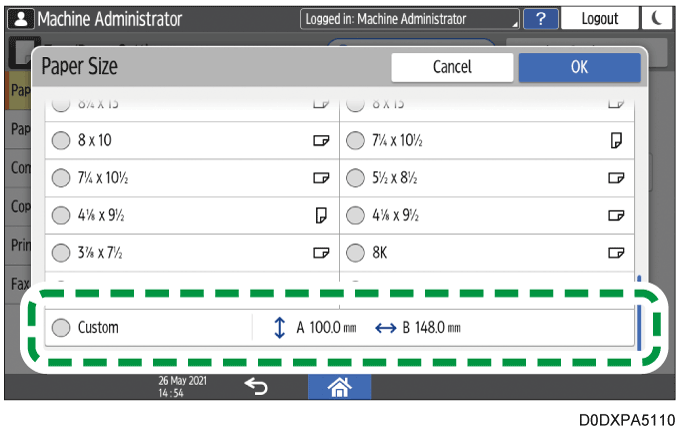Click the OK button to confirm

(579, 67)
